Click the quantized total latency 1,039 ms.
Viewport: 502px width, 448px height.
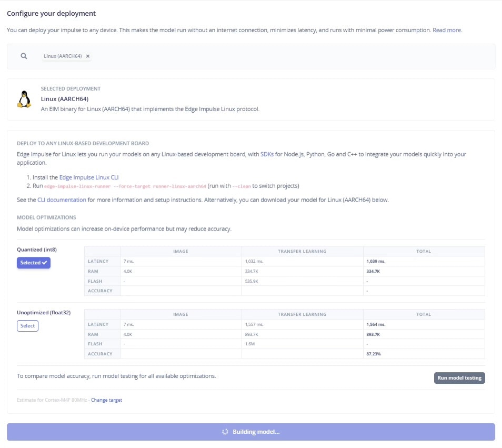pyautogui.click(x=376, y=261)
